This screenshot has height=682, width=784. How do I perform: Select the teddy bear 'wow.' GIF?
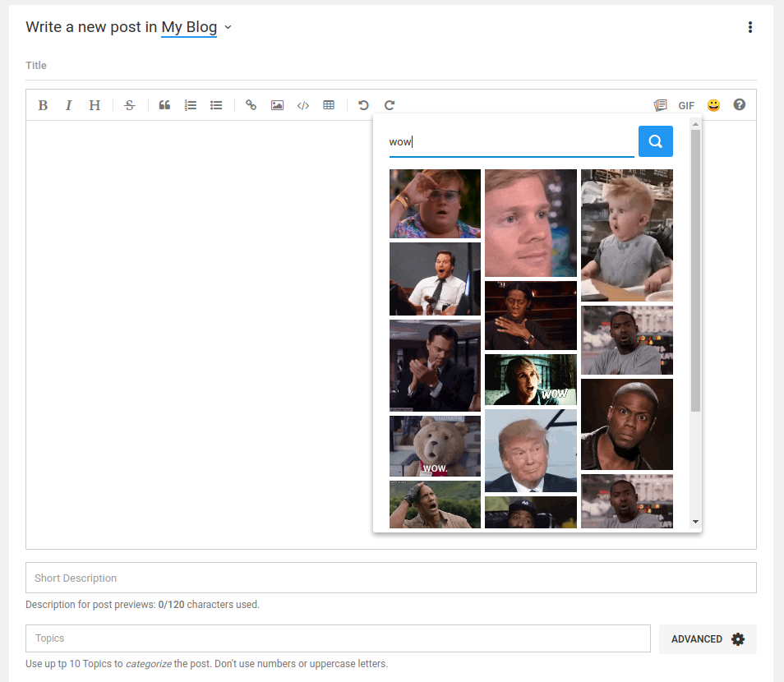(x=435, y=446)
